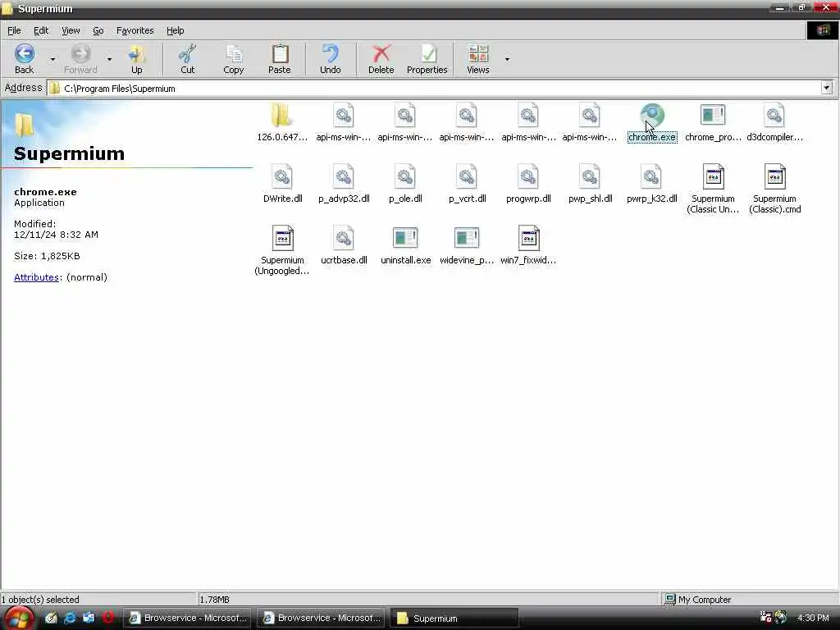
Task: Click the Attributes link in details pane
Action: point(36,277)
